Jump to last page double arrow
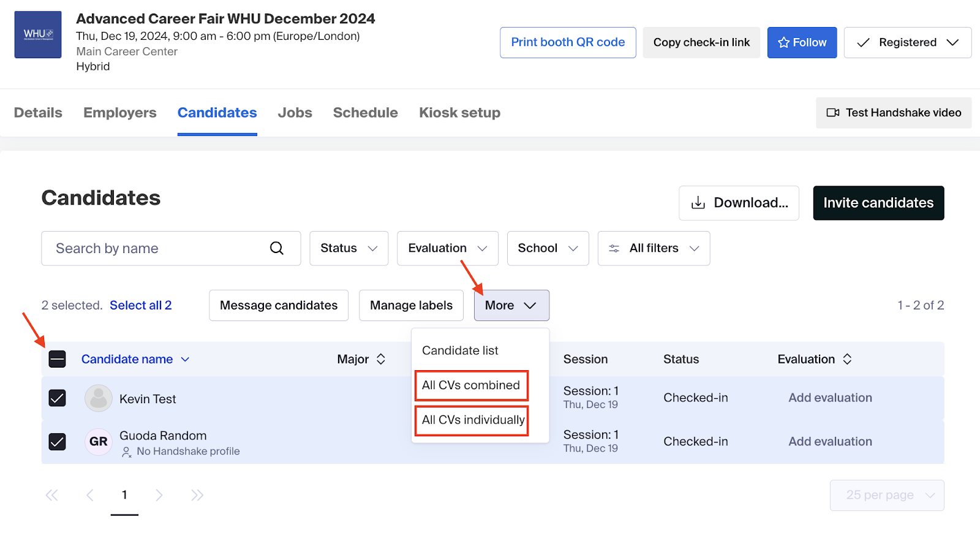980x538 pixels. tap(197, 495)
